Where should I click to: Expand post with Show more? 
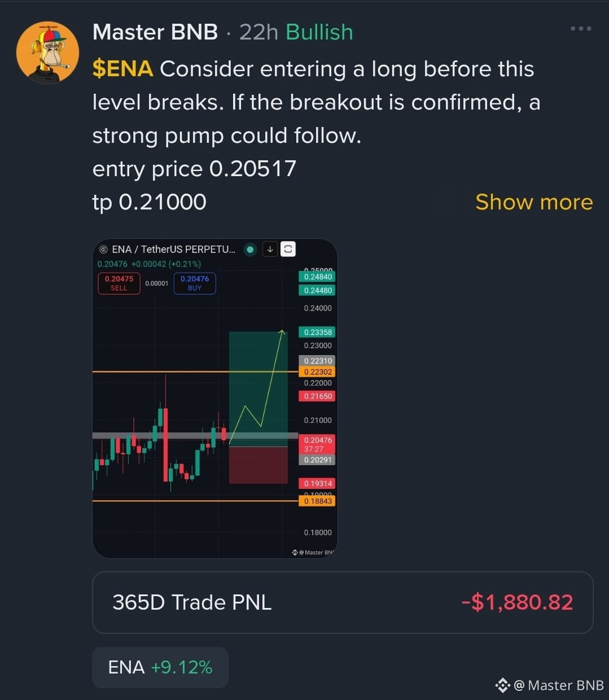[x=534, y=202]
